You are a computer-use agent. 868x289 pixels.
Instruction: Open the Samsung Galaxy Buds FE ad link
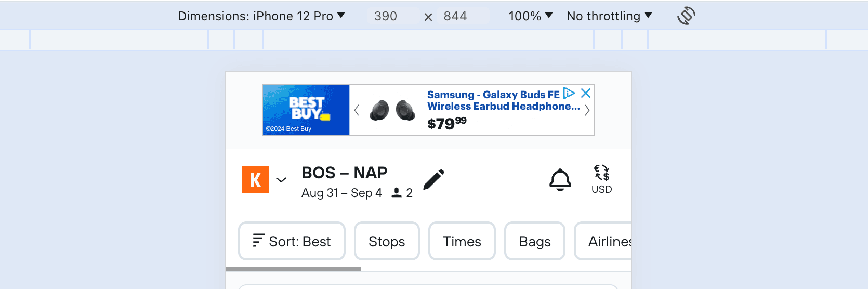(493, 100)
